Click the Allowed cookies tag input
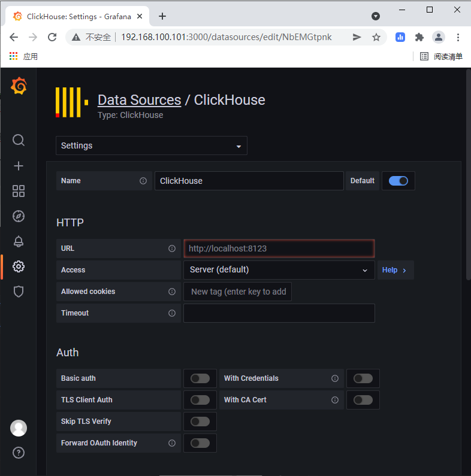This screenshot has width=471, height=476. (238, 292)
